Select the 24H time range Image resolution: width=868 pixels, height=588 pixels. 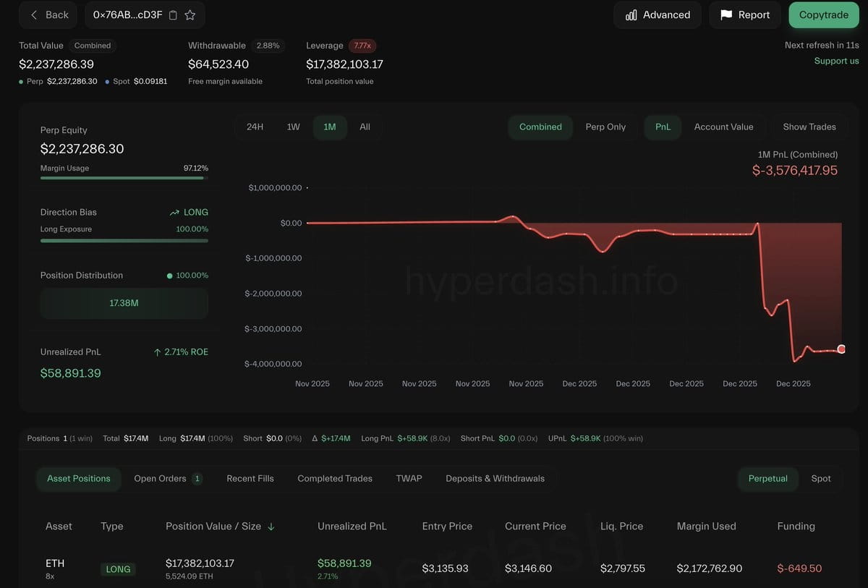click(x=255, y=127)
